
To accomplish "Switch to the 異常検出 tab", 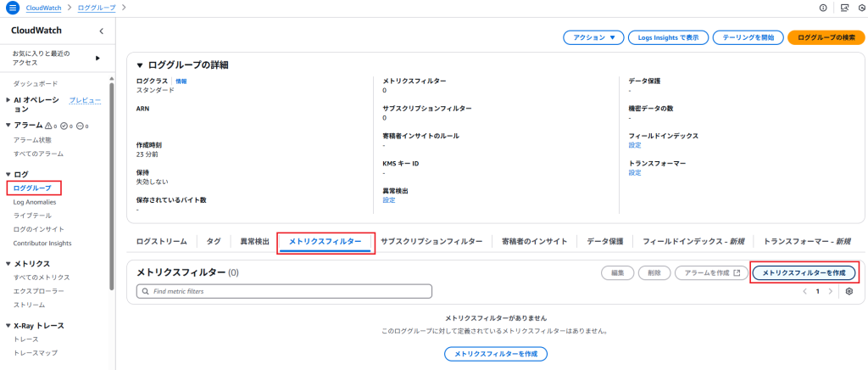I will 254,242.
